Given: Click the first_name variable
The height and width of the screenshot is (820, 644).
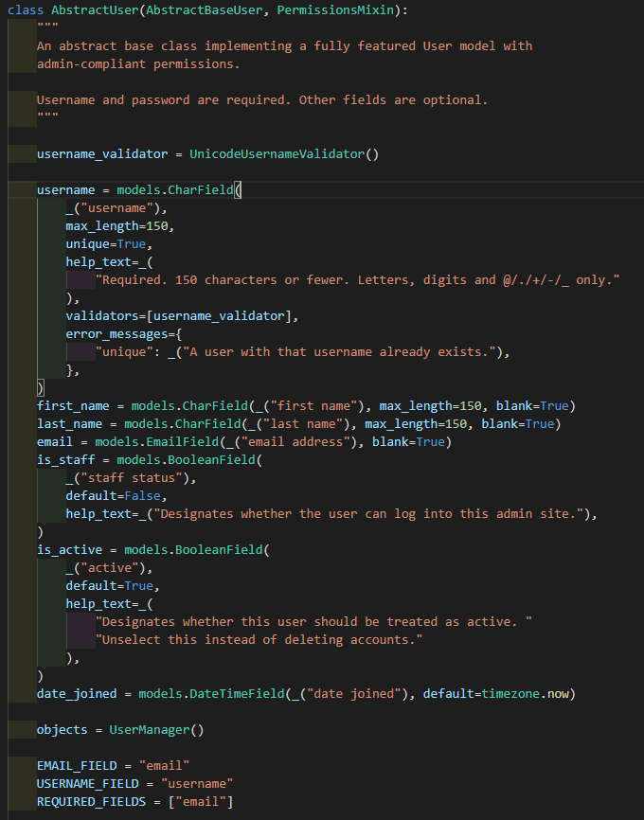Looking at the screenshot, I should tap(73, 406).
